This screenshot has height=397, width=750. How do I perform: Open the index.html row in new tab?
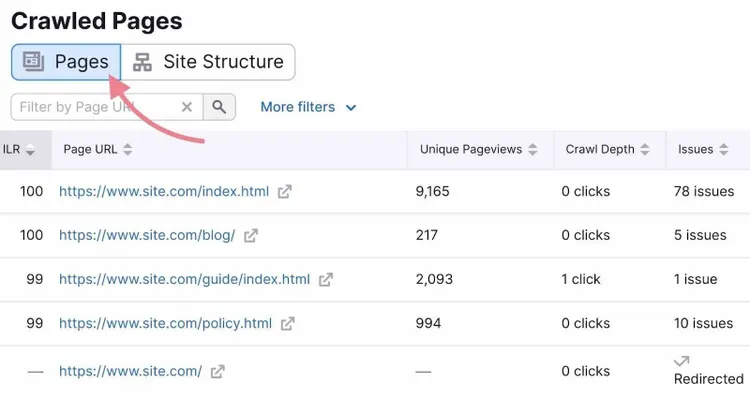click(x=285, y=192)
